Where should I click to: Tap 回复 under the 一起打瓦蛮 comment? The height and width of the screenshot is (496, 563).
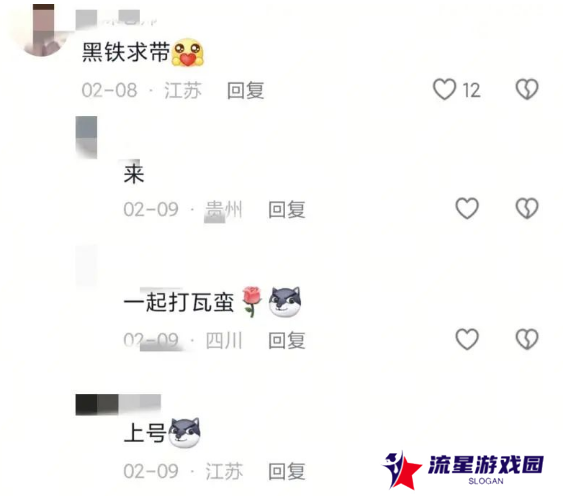coord(287,340)
